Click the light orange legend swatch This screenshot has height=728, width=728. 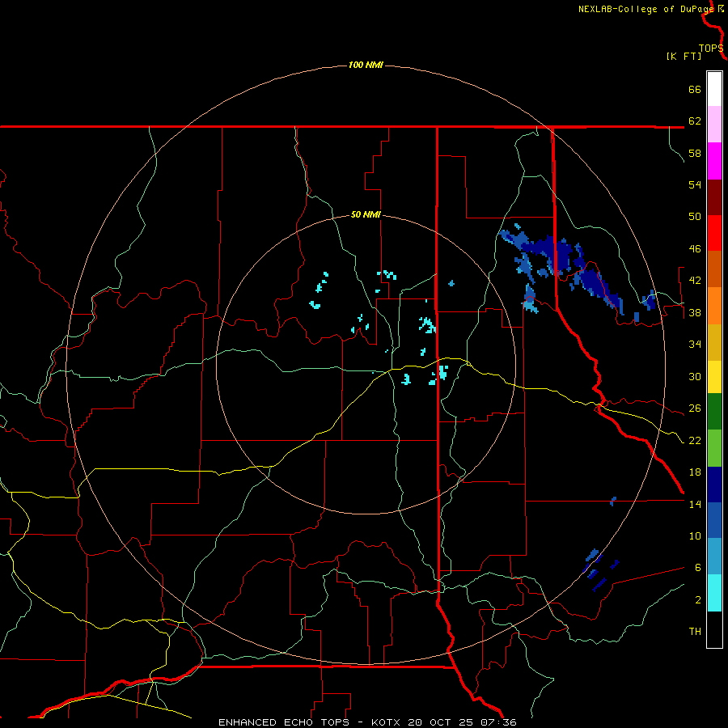[x=714, y=306]
